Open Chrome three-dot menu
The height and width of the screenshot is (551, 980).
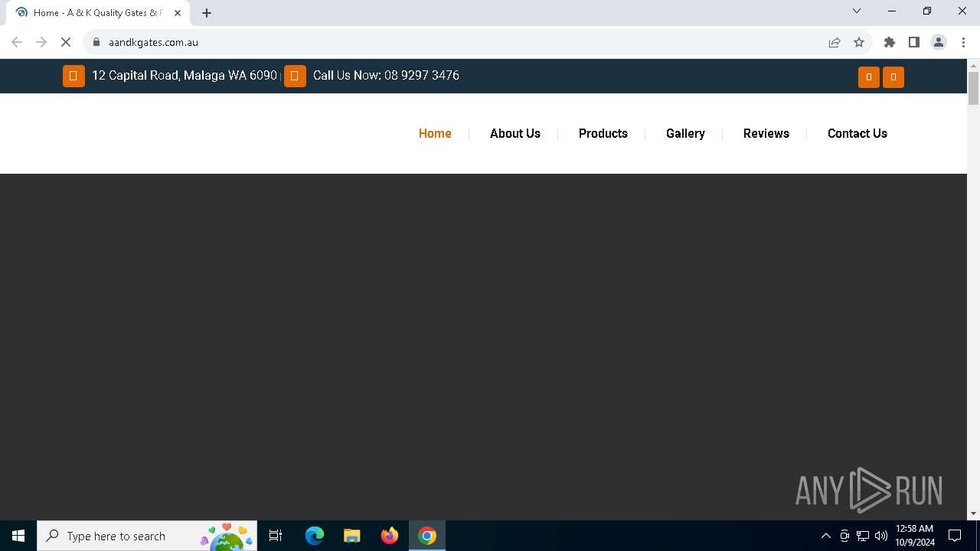(963, 42)
